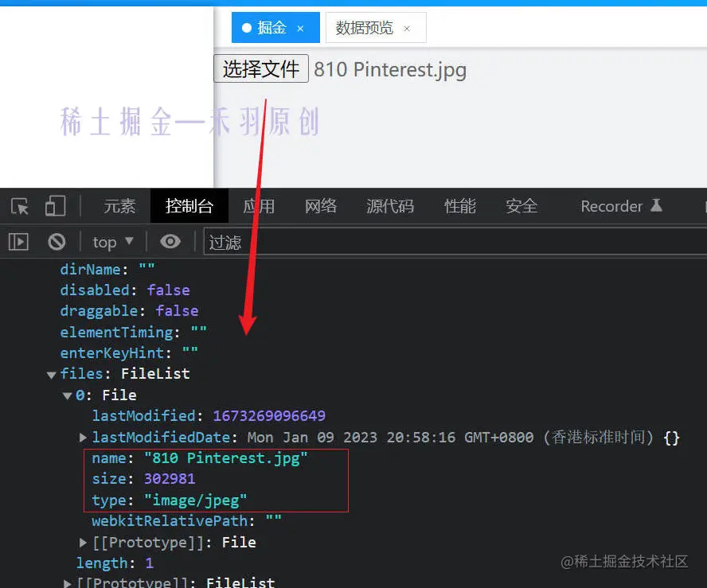Show the console sidebar panel icon
This screenshot has height=588, width=707.
[18, 242]
